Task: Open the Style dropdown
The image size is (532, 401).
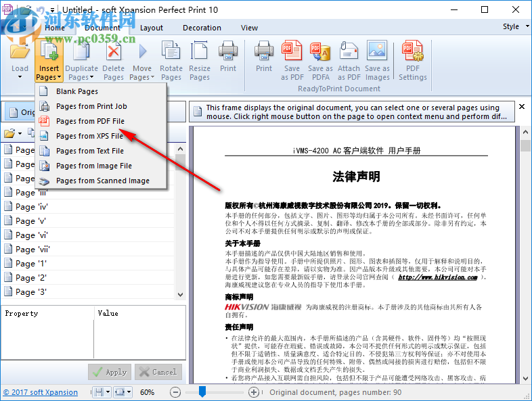Action: click(515, 26)
